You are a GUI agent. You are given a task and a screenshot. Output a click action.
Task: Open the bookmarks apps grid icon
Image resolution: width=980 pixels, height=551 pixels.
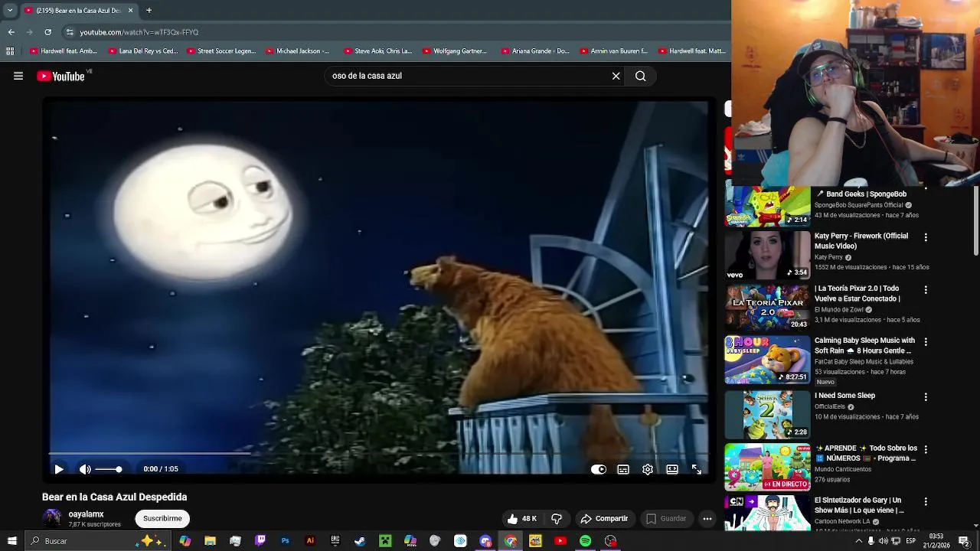click(x=10, y=51)
